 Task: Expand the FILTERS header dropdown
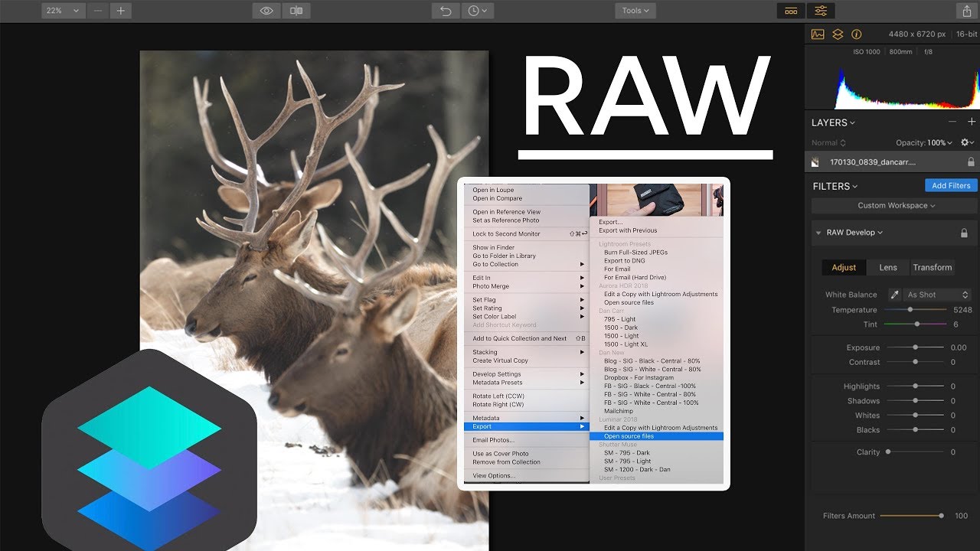coord(835,186)
